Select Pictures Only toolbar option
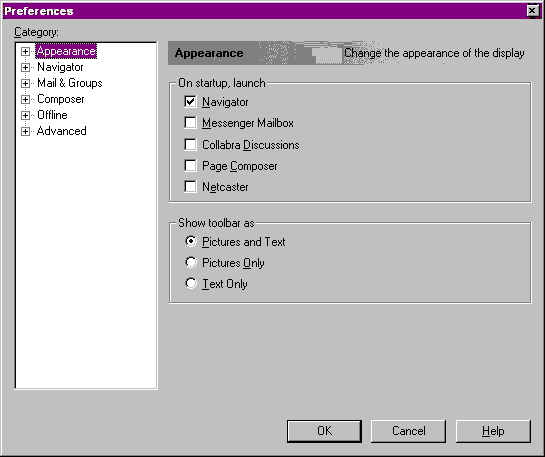This screenshot has width=545, height=457. (191, 262)
